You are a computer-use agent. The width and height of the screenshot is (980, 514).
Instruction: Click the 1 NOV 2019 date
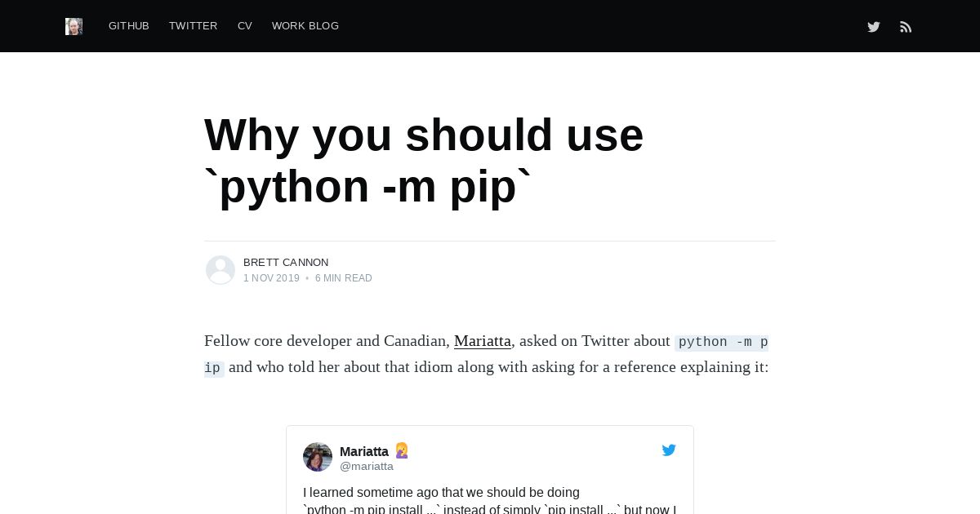(x=271, y=278)
